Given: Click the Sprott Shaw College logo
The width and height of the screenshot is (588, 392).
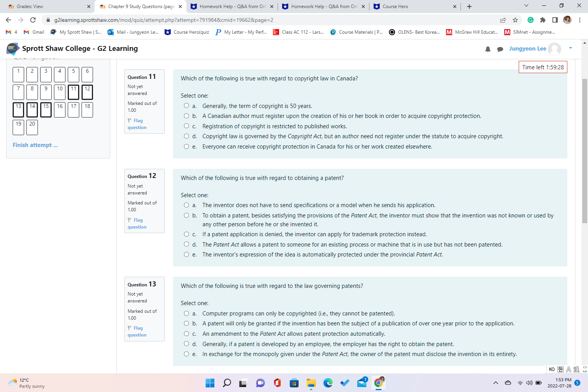Looking at the screenshot, I should 13,49.
